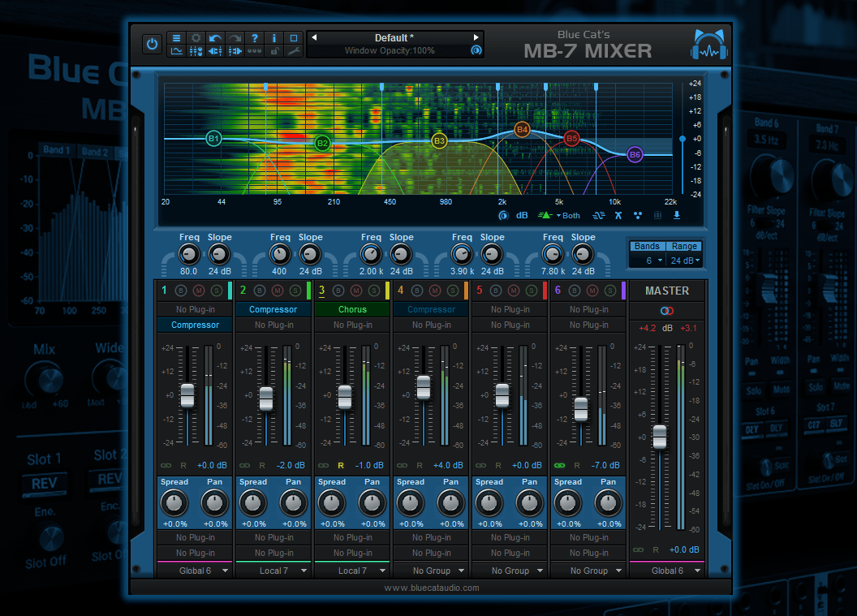The image size is (857, 616).
Task: Toggle bypass B button on band 5
Action: 497,291
